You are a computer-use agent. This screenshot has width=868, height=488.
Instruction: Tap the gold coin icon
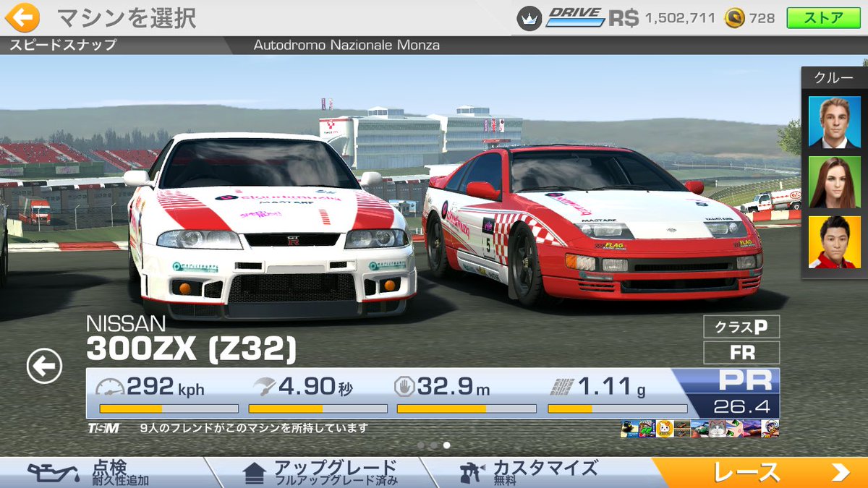coord(734,18)
